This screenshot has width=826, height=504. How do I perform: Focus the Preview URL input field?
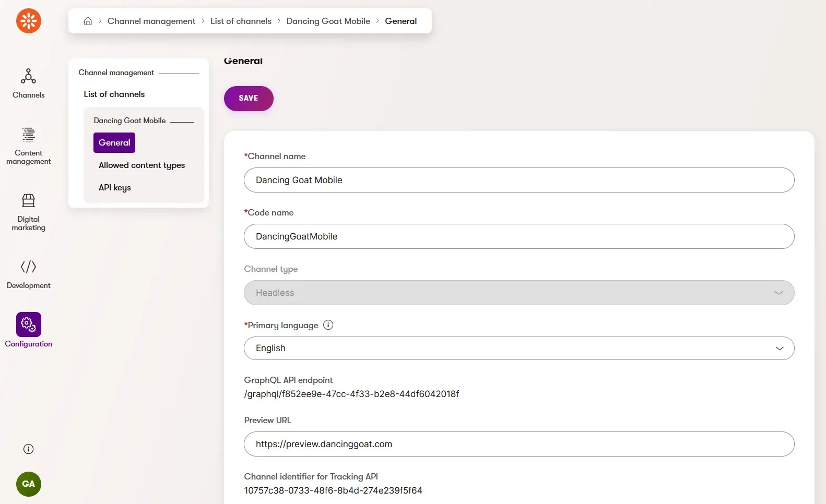[519, 444]
